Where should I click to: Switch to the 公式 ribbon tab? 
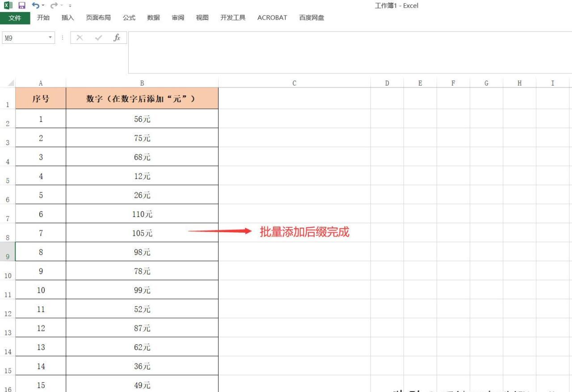pos(129,18)
